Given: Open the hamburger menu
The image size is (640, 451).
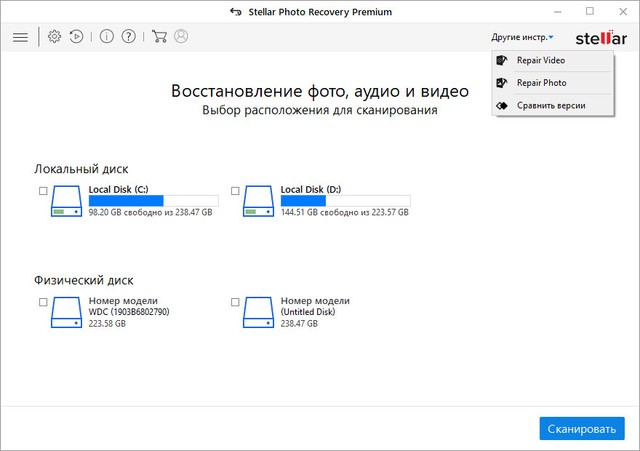Looking at the screenshot, I should (20, 37).
